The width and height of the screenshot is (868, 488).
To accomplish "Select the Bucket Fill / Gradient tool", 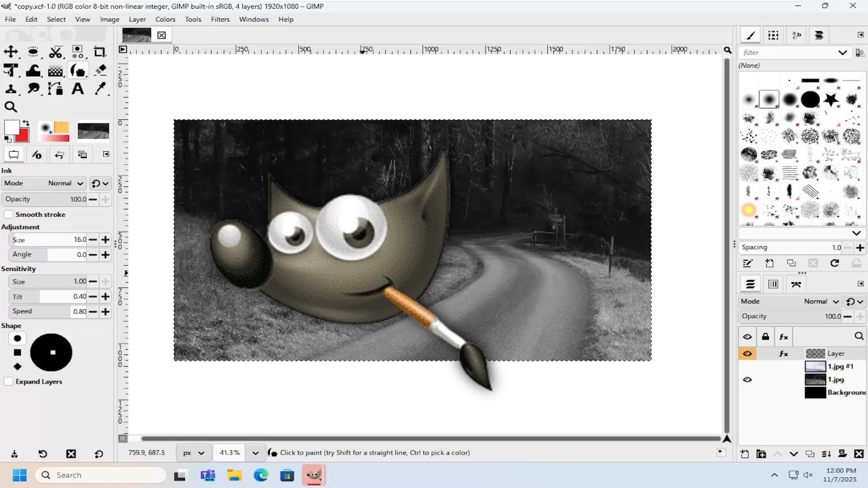I will [56, 70].
